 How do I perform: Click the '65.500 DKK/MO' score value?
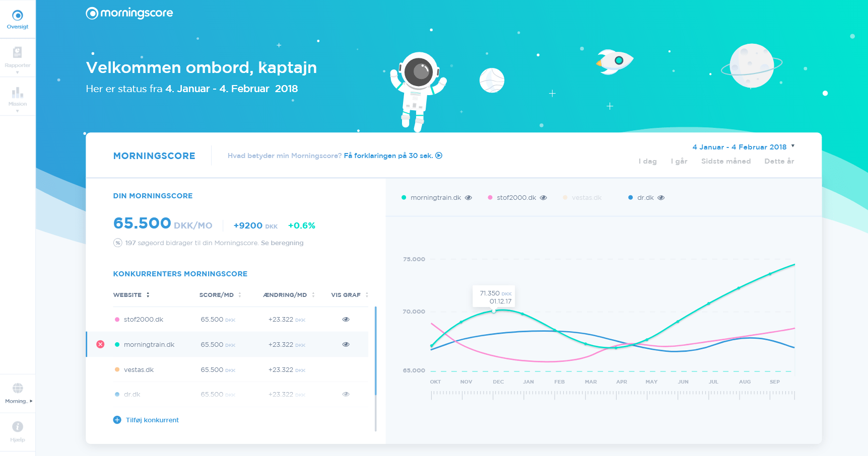[x=163, y=223]
